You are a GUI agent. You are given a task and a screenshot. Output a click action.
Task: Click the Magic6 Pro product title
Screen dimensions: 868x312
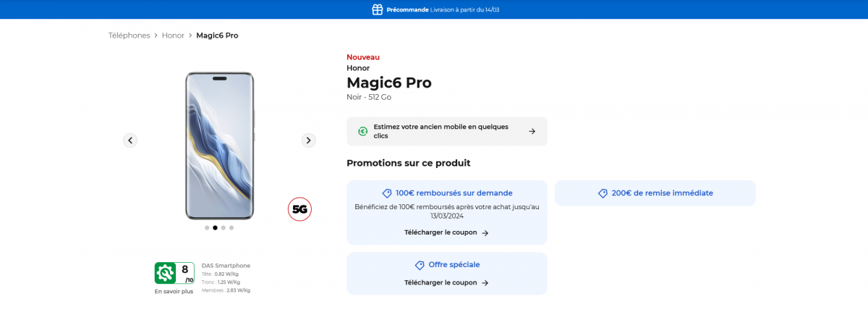[x=389, y=83]
